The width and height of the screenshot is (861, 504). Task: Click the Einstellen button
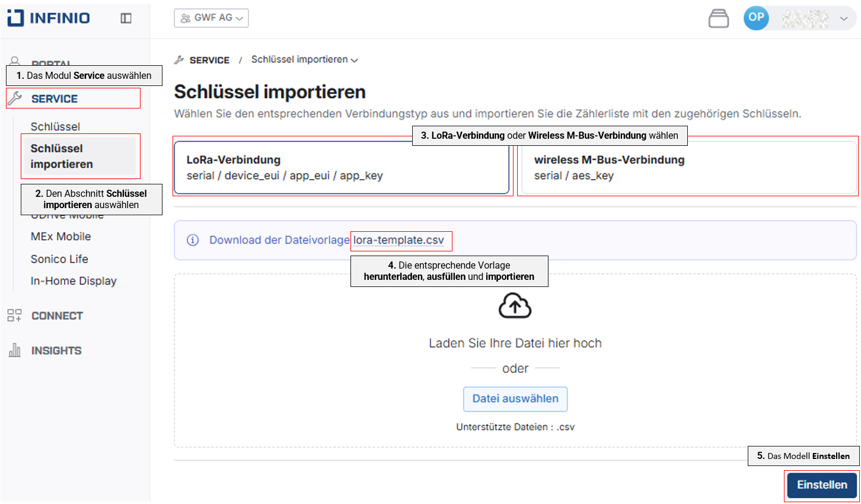pos(821,485)
